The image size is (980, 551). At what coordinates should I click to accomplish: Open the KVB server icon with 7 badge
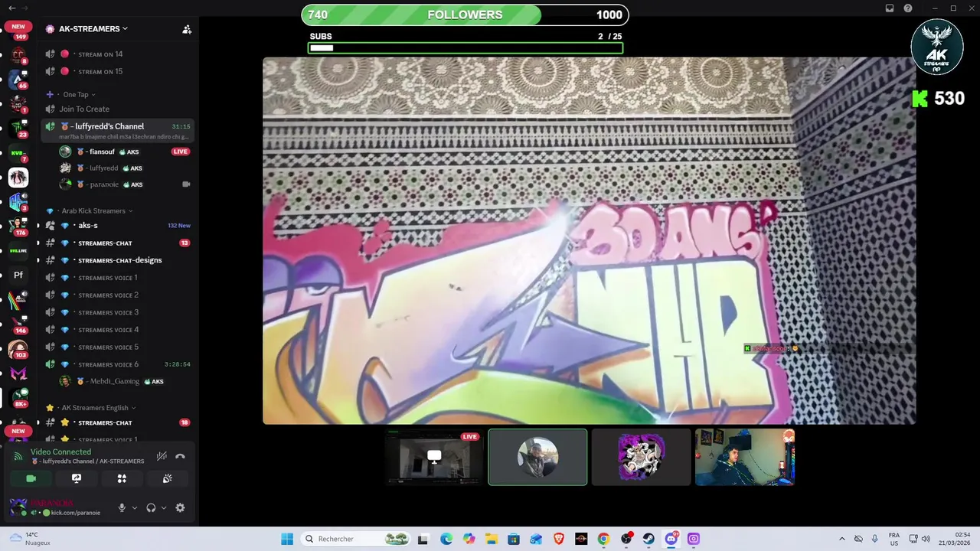18,153
